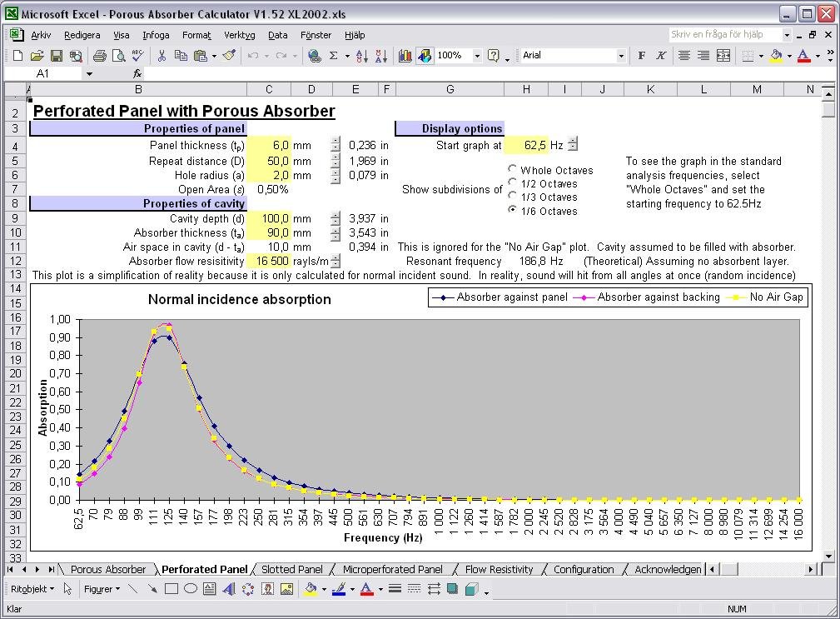Click the AutoSum sigma icon

(334, 56)
